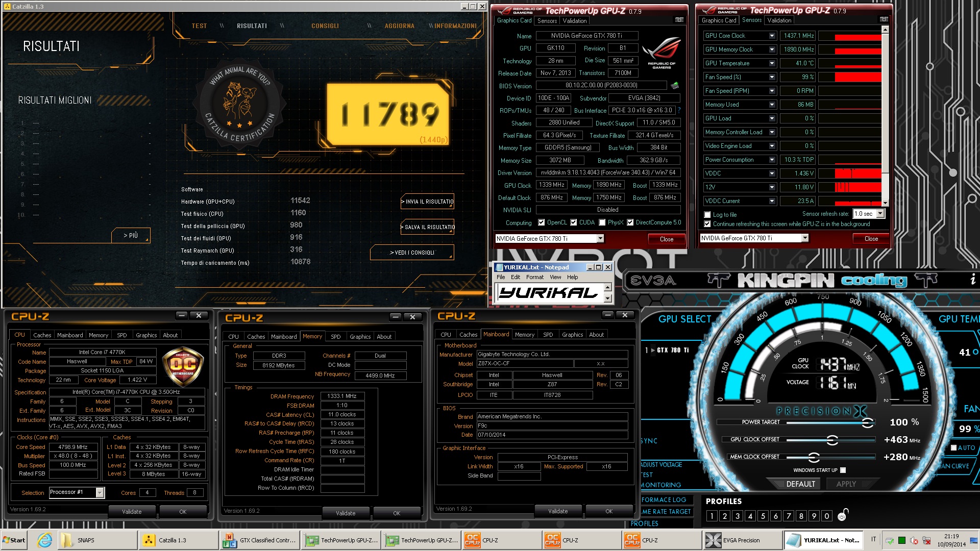Click down arrow on GPU-Z Sensors scrollbar

[885, 203]
